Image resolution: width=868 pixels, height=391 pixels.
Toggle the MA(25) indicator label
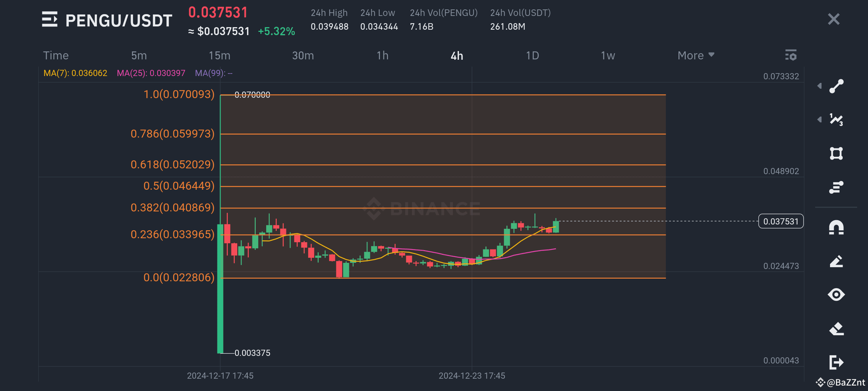(x=151, y=73)
